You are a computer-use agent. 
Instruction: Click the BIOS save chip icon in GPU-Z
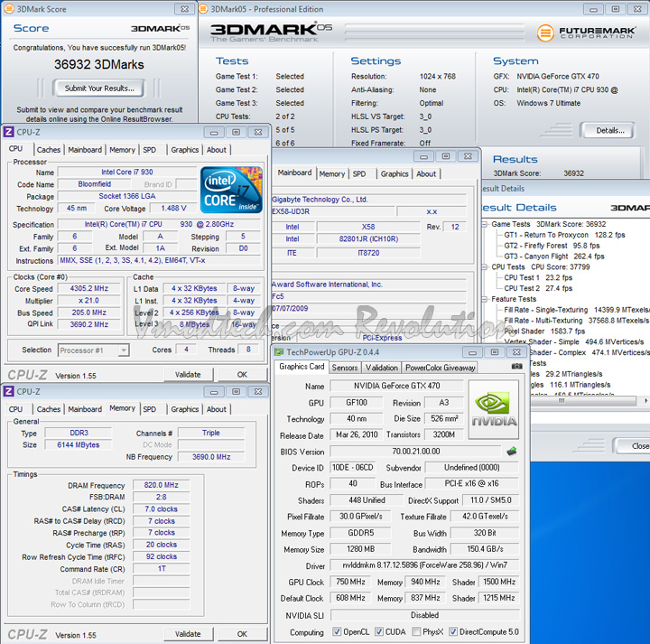[512, 452]
